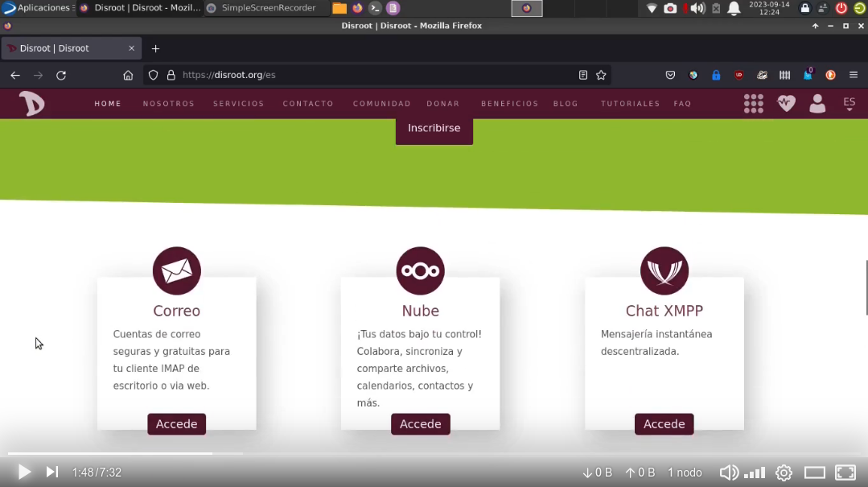Open the terminal launcher in panel
The image size is (868, 487).
375,8
